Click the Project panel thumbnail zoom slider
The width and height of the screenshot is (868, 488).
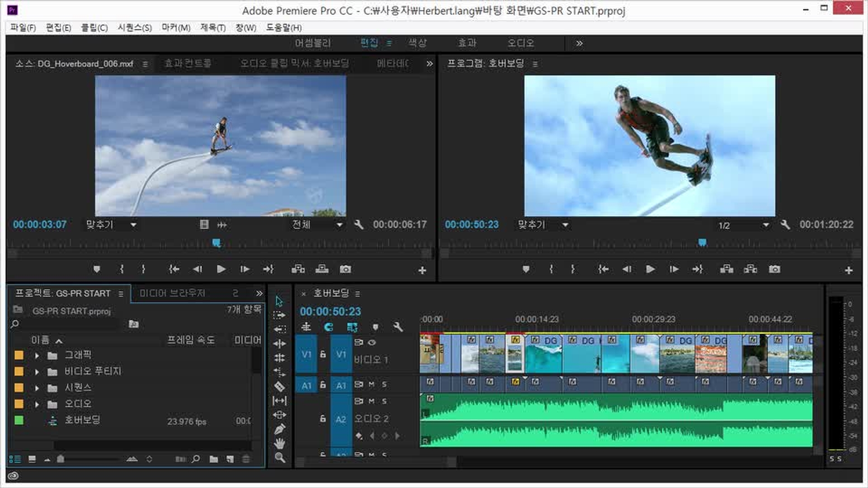coord(61,459)
